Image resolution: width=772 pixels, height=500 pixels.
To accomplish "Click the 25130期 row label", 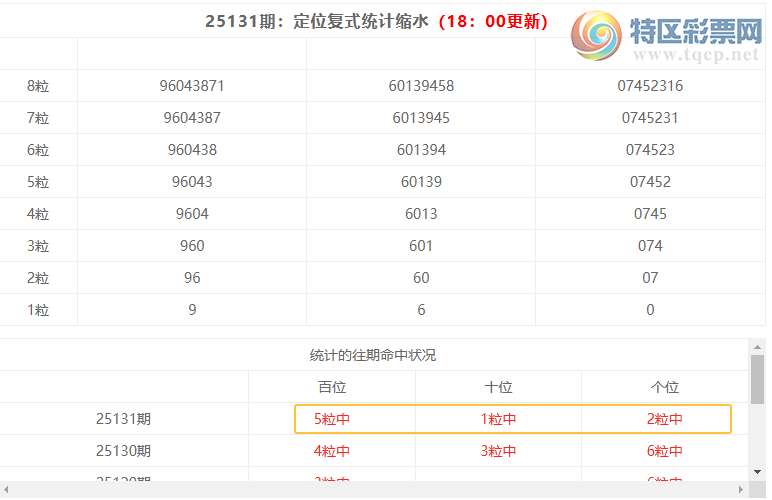I will [x=124, y=451].
